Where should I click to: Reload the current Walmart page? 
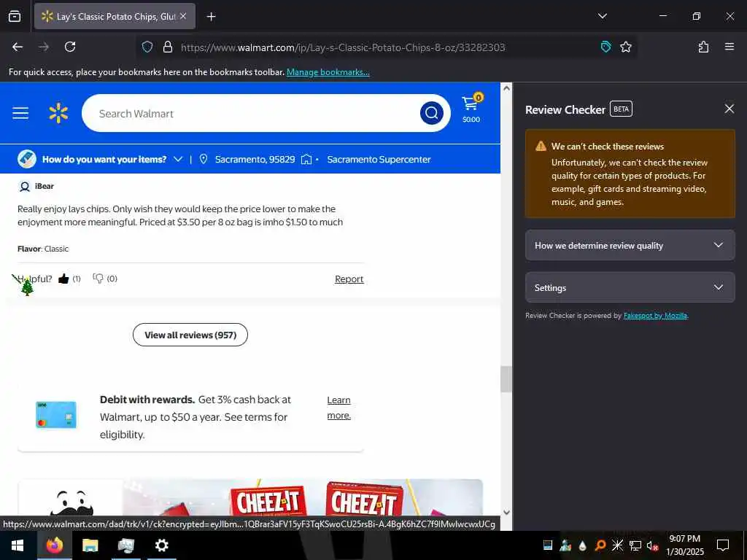(x=70, y=47)
